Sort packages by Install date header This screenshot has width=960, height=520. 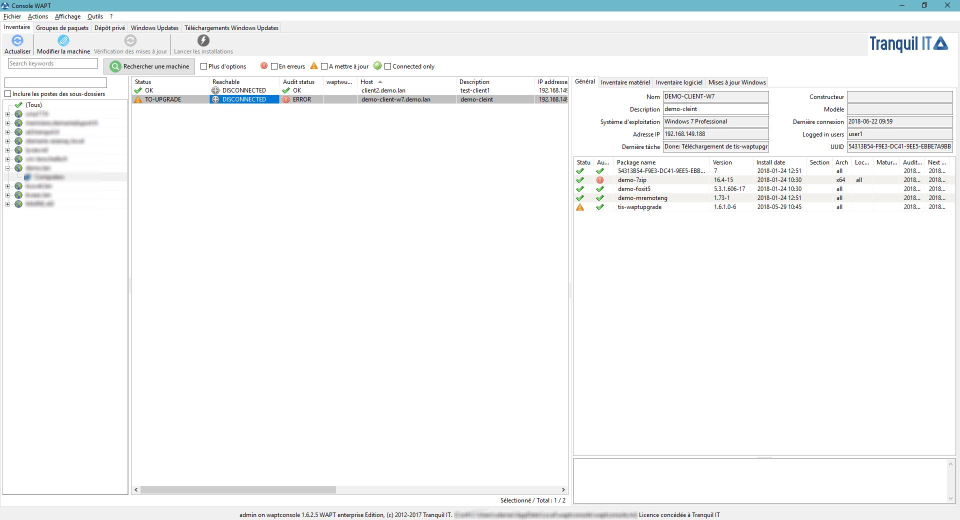tap(780, 162)
